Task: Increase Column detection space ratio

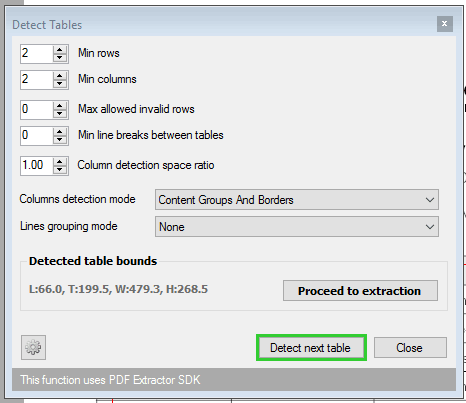Action: pyautogui.click(x=60, y=162)
